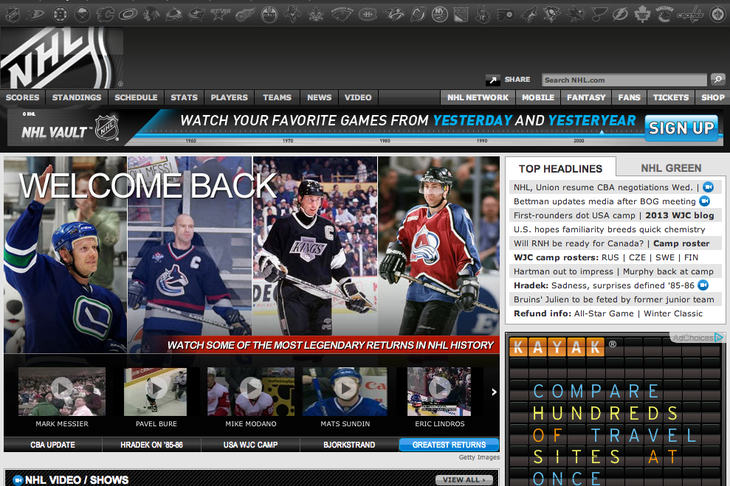Go to the Detroit Red Wings logo
Image resolution: width=730 pixels, height=486 pixels.
tap(244, 14)
